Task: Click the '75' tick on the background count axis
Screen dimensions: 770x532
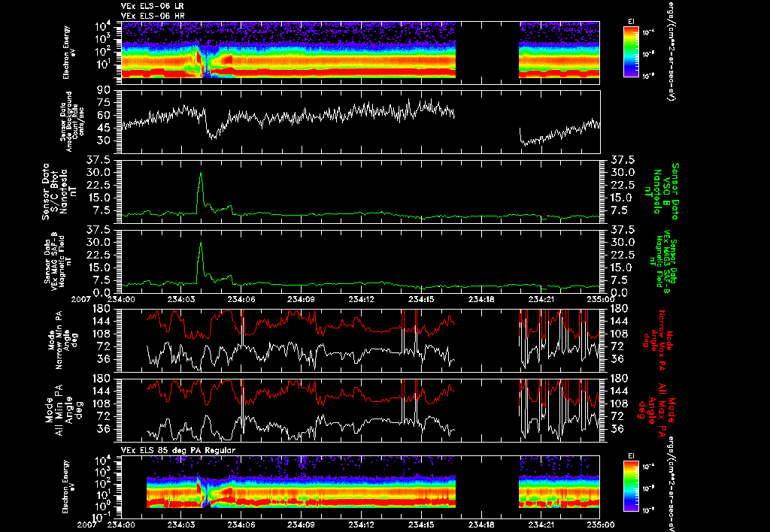Action: (x=104, y=103)
